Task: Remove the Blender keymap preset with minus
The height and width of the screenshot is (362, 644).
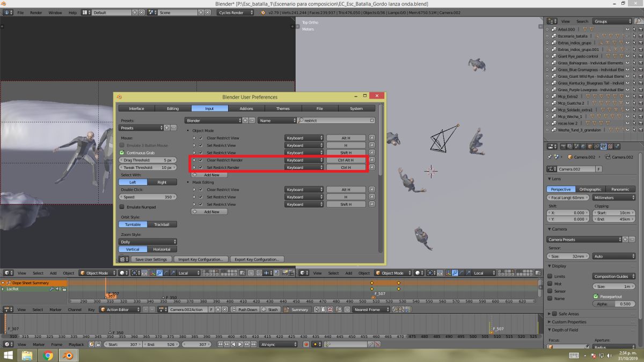Action: click(x=252, y=121)
